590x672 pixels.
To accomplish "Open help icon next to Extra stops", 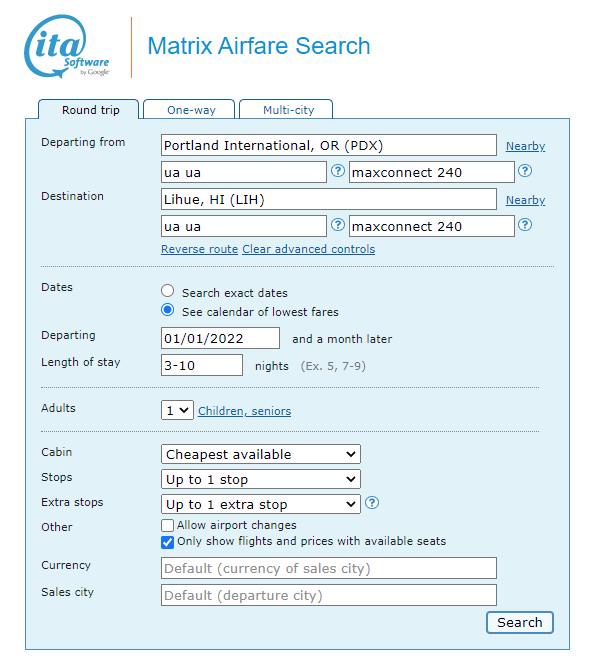I will click(372, 503).
